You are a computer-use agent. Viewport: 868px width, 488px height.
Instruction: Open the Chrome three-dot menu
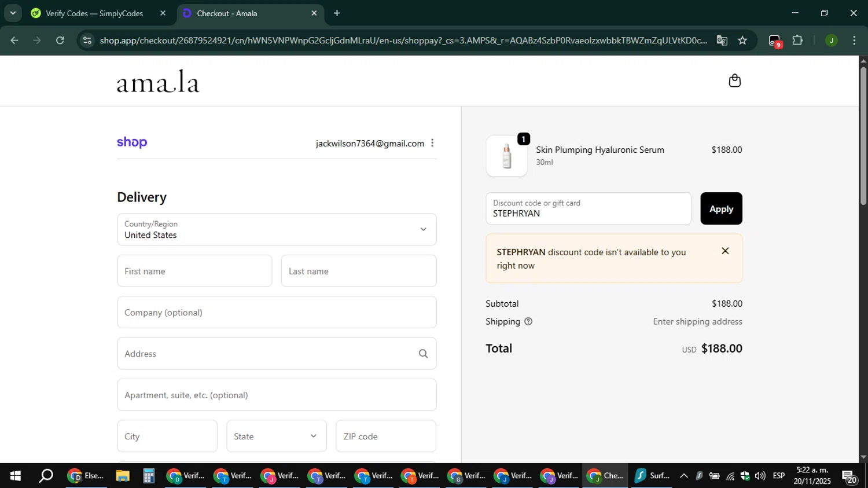click(854, 41)
